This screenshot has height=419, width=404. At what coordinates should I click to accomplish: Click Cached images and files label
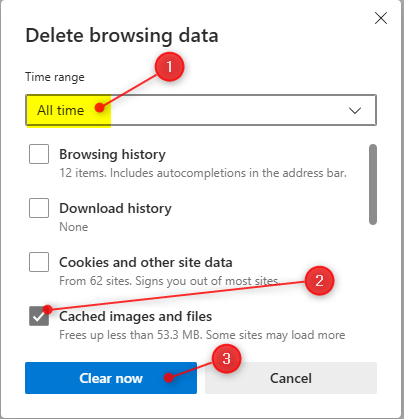click(x=136, y=316)
